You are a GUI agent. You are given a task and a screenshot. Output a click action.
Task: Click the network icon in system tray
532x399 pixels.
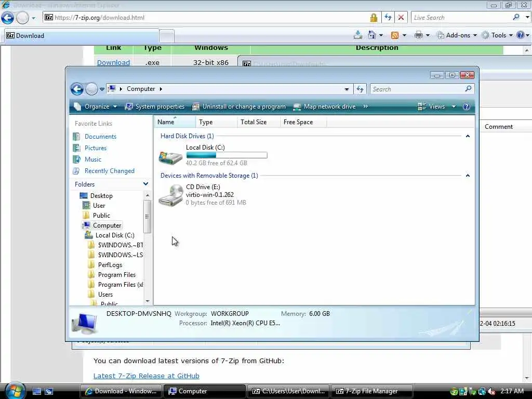pos(482,391)
